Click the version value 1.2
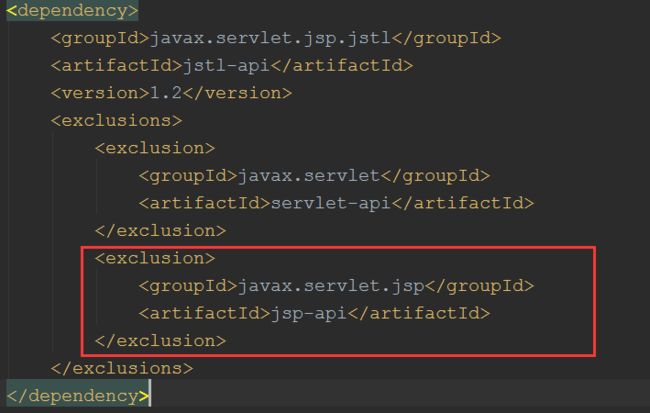This screenshot has height=413, width=650. point(166,93)
